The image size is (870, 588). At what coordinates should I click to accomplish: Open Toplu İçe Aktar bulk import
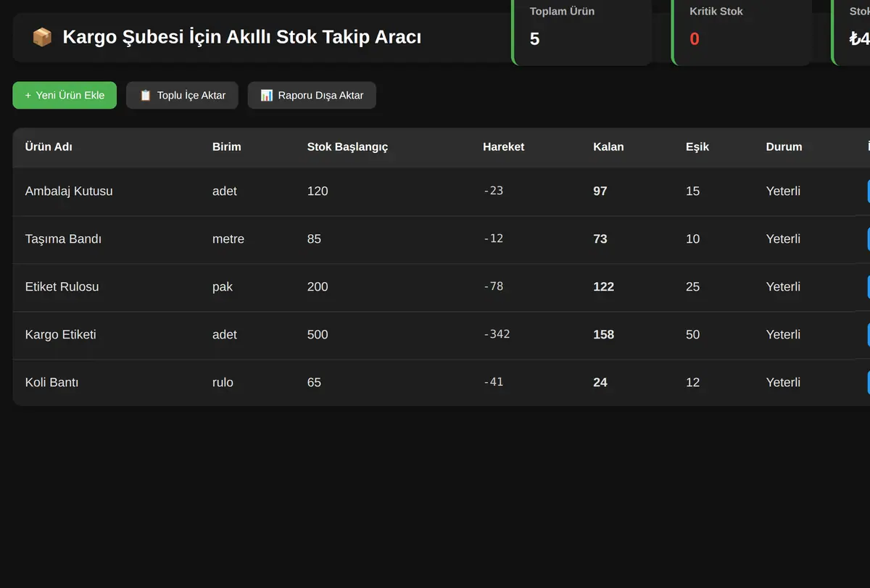(182, 95)
